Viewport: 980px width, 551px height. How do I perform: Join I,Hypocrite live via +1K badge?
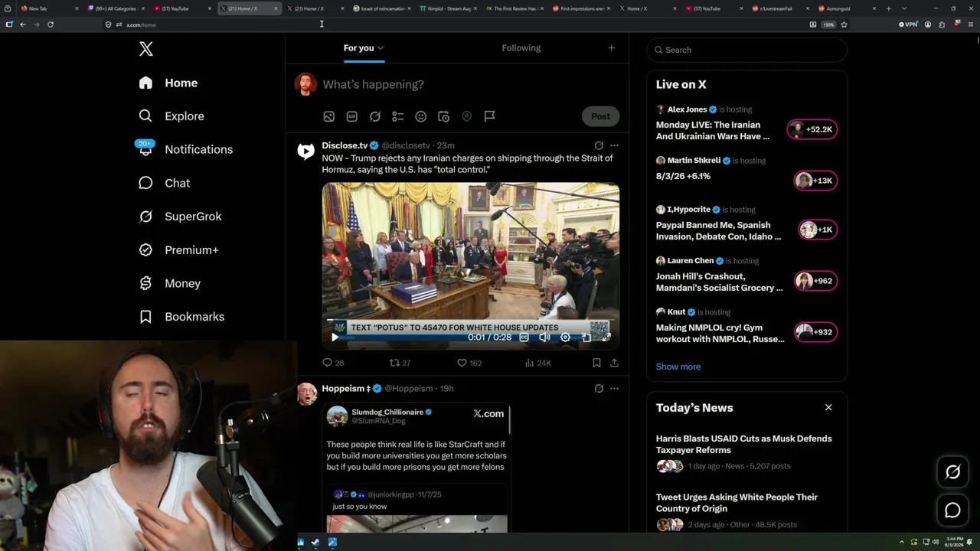point(818,230)
